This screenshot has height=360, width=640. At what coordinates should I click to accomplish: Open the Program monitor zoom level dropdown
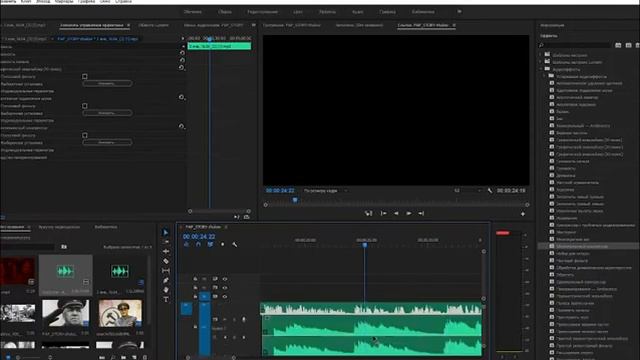click(x=325, y=191)
